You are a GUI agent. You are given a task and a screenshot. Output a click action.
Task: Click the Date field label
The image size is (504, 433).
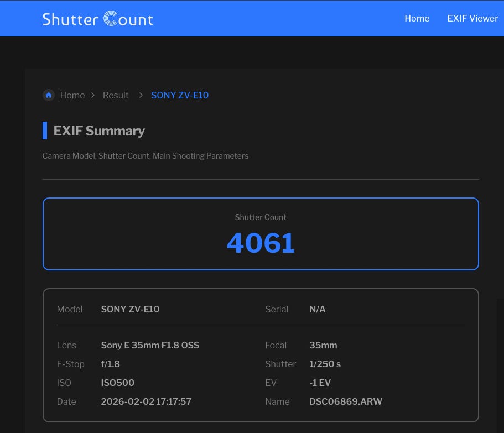[66, 401]
